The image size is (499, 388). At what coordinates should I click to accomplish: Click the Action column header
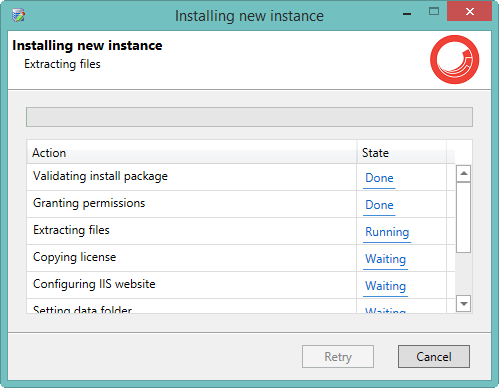point(192,153)
